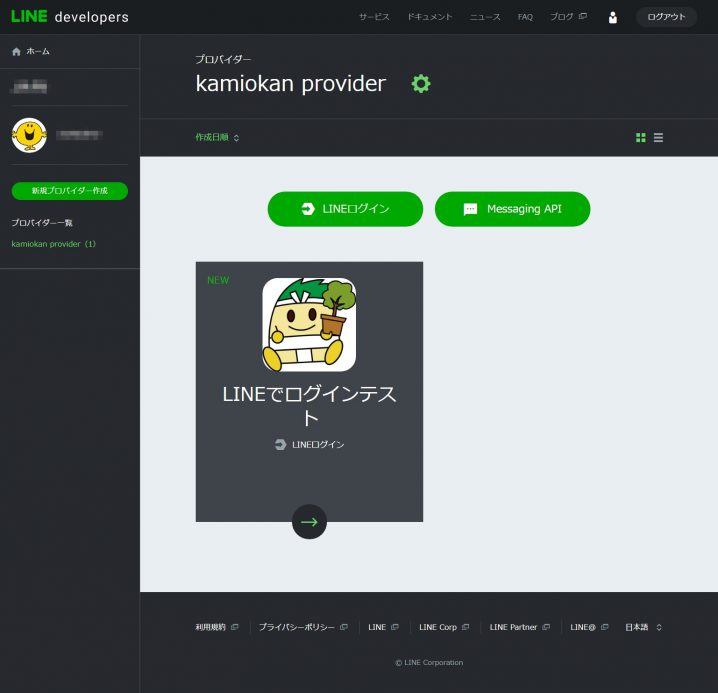Open プライバシーポリシー footer link
Screen dimensions: 718x693
[x=303, y=627]
